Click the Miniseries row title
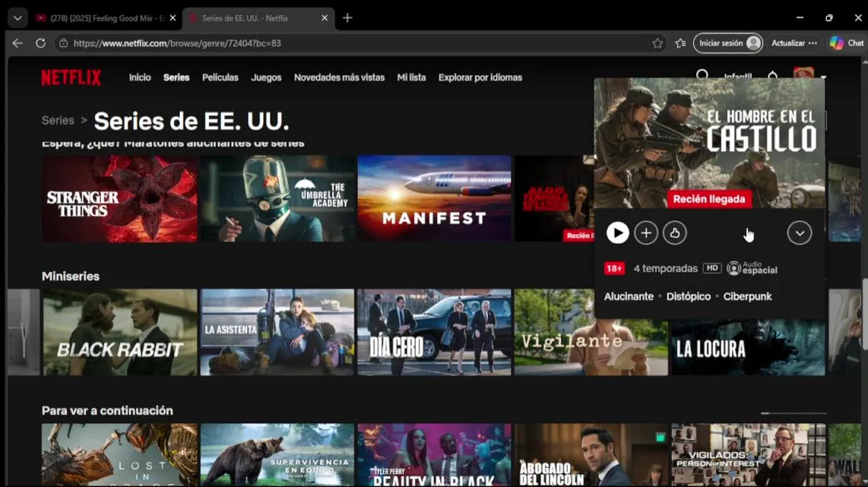The height and width of the screenshot is (487, 868). coord(70,276)
